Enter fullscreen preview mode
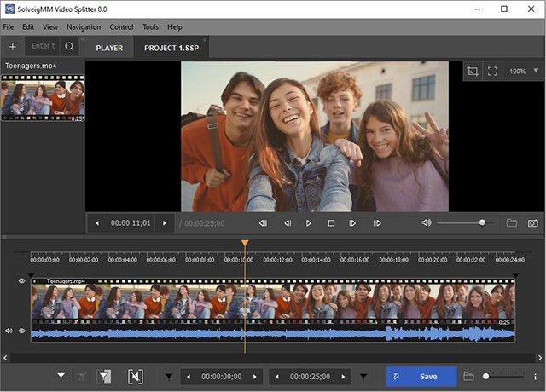 pos(492,72)
